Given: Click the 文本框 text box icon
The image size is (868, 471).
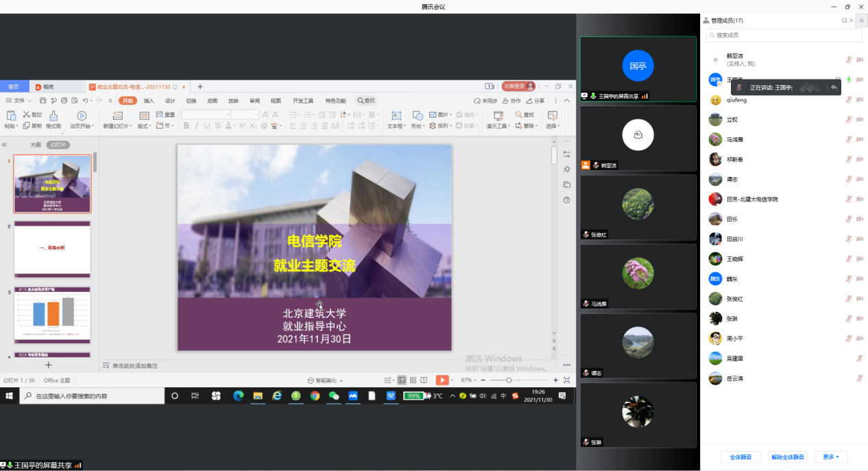Looking at the screenshot, I should pyautogui.click(x=396, y=115).
